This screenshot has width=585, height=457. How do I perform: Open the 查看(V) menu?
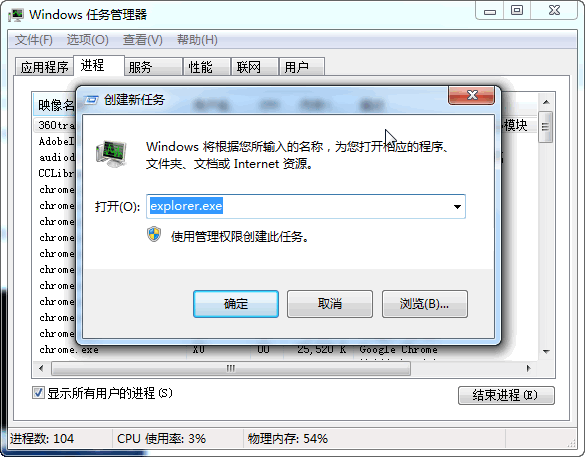point(143,40)
